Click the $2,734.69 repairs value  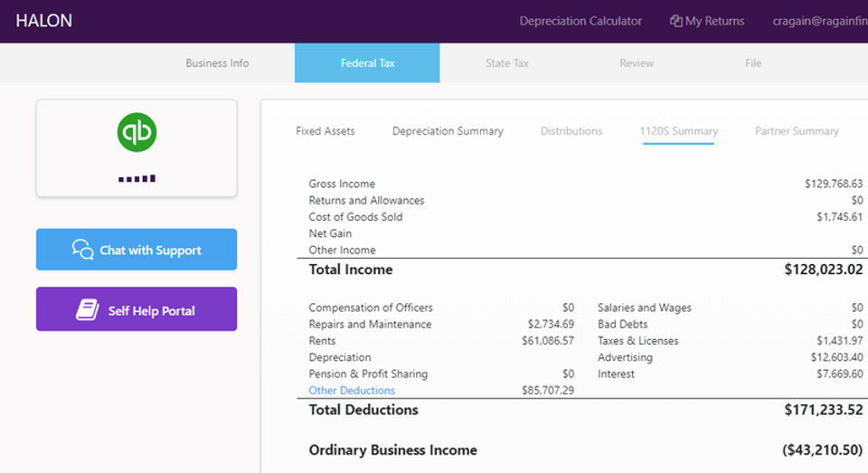551,324
